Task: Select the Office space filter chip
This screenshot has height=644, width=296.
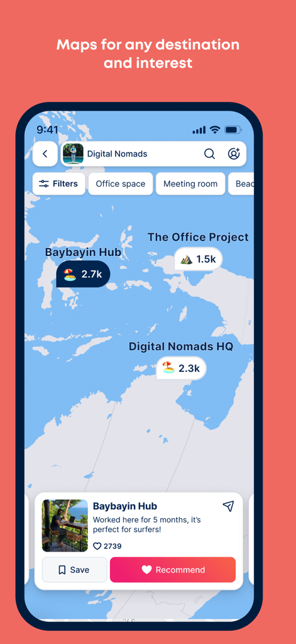Action: tap(121, 184)
